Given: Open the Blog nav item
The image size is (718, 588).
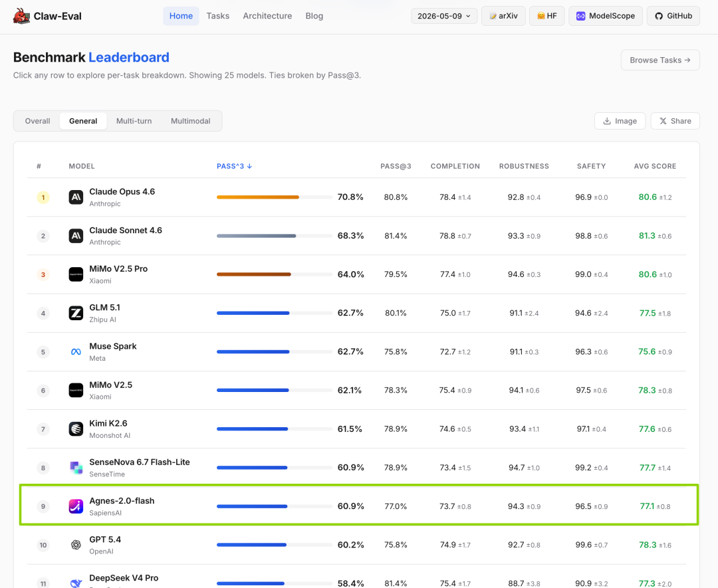Looking at the screenshot, I should click(314, 16).
